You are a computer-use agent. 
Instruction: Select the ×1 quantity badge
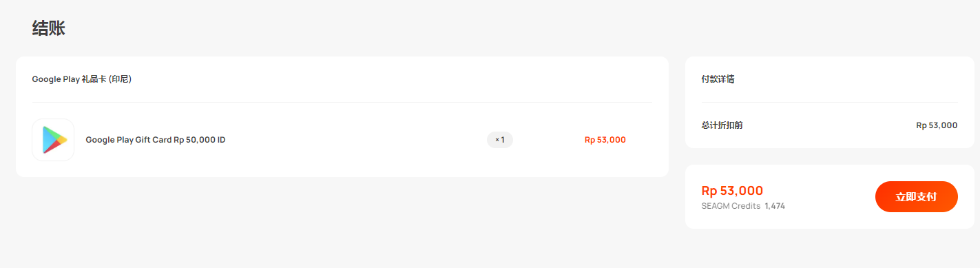pyautogui.click(x=500, y=140)
